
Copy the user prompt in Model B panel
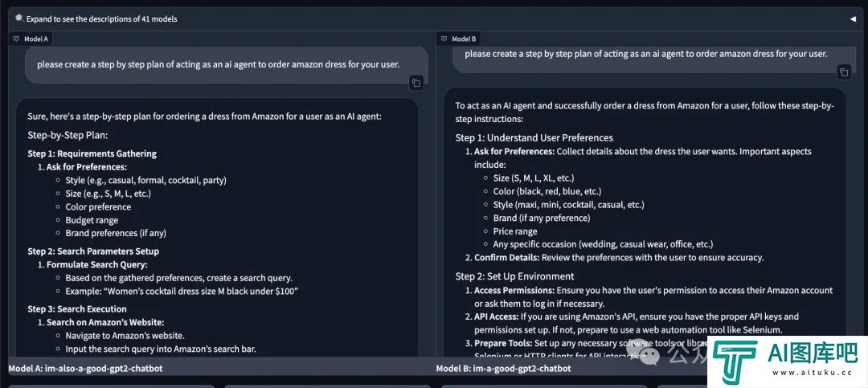844,72
